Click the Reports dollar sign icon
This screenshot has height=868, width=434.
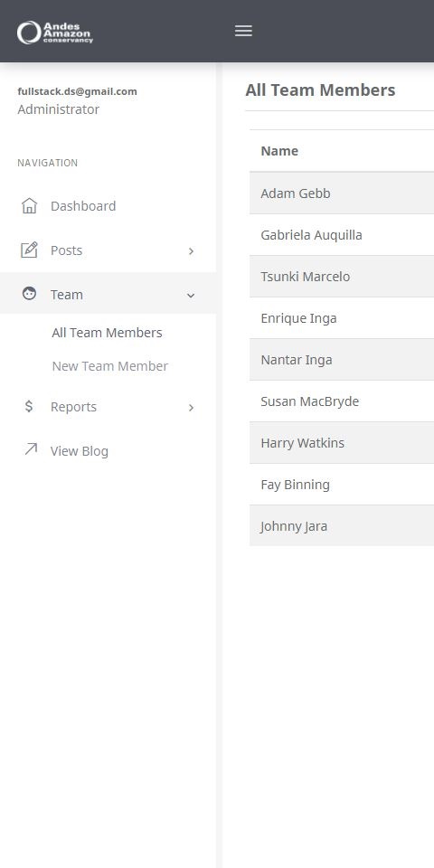[29, 406]
